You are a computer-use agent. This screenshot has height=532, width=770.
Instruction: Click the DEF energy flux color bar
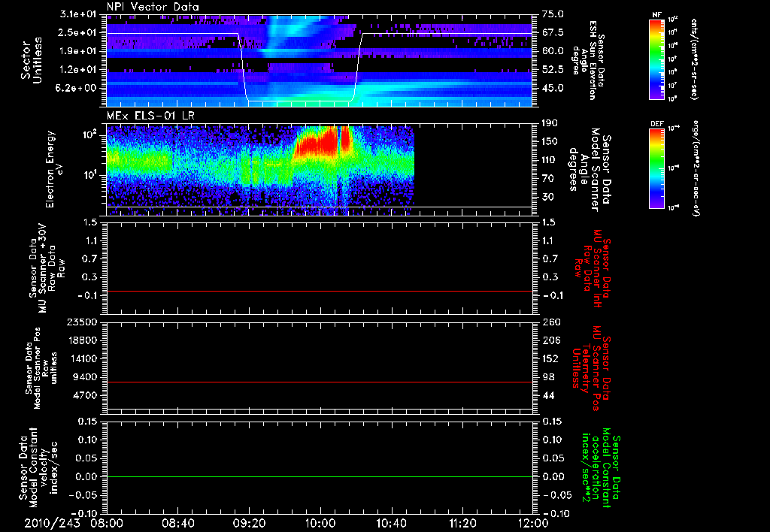pyautogui.click(x=656, y=168)
